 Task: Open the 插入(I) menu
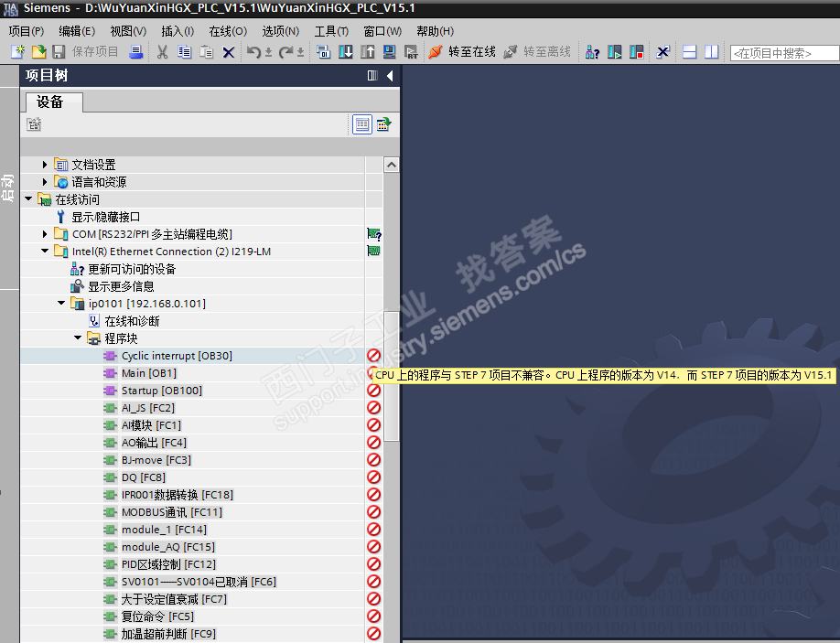(178, 31)
